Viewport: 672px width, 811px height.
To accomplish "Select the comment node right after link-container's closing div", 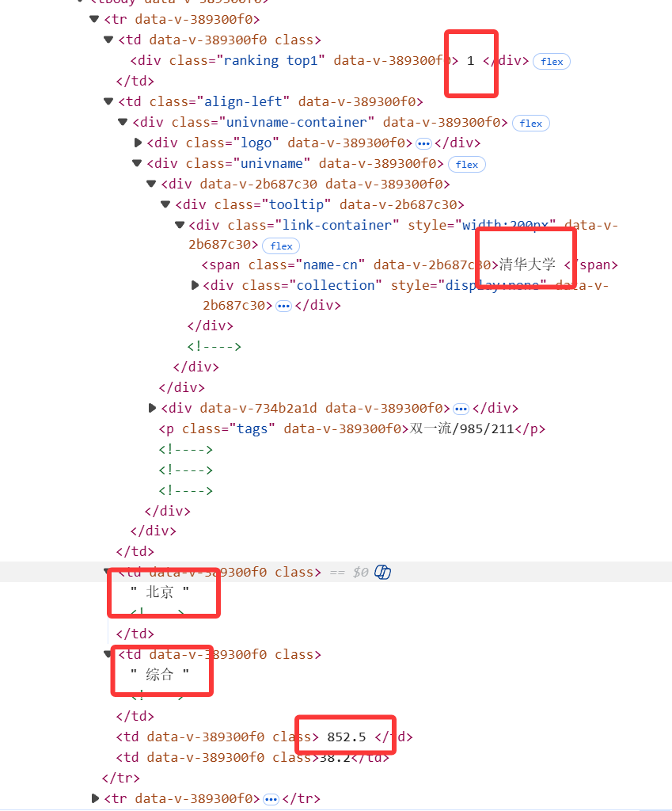I will click(214, 346).
